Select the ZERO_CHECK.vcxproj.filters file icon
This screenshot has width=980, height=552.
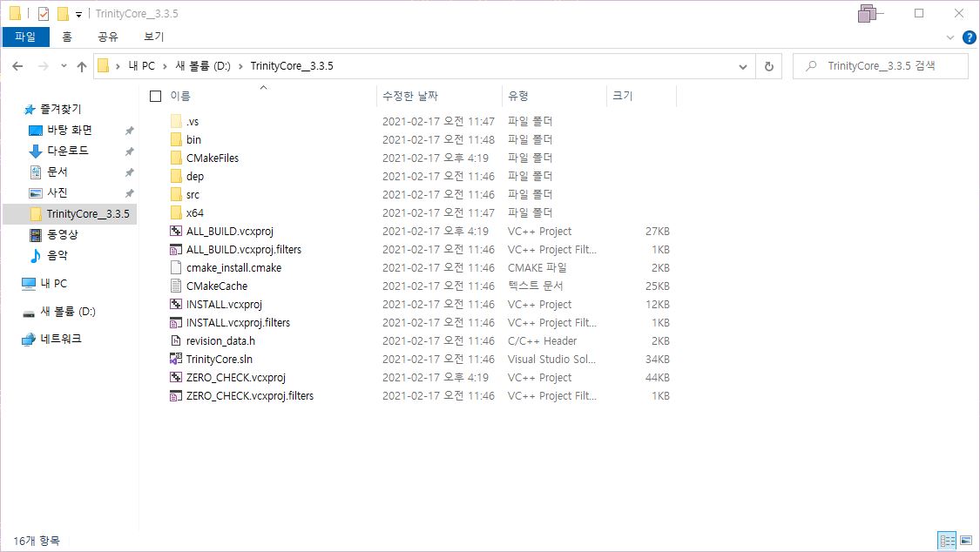(176, 396)
